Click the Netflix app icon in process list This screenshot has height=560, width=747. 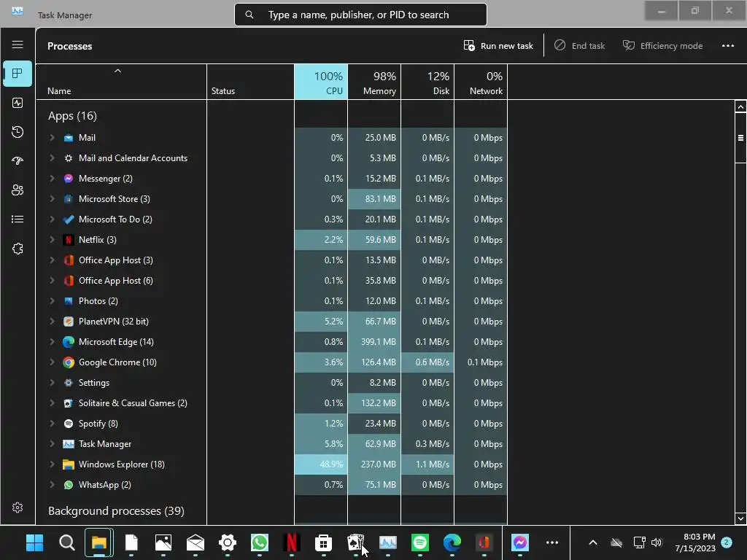pos(69,239)
